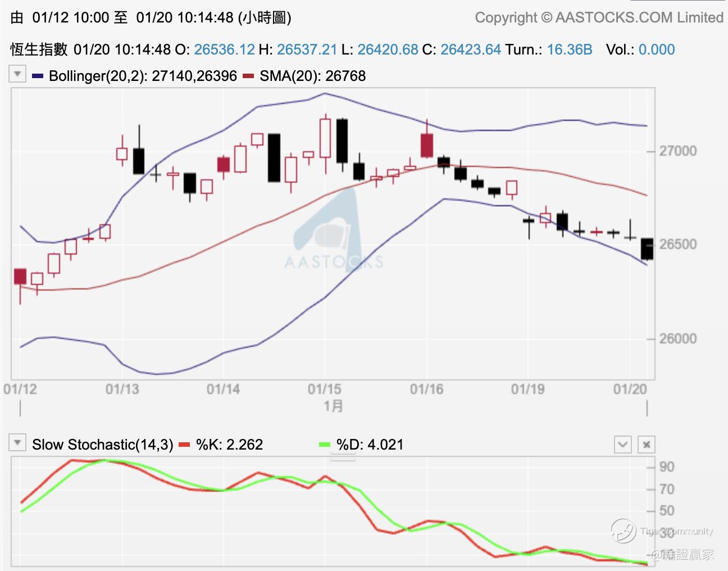Click the %K red legend color swatch

coord(184,445)
